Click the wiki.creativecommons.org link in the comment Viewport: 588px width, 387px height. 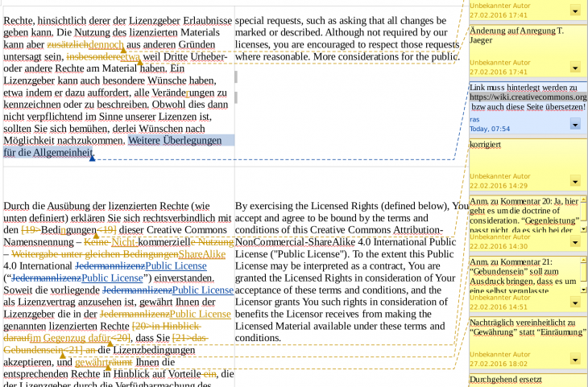pos(528,97)
